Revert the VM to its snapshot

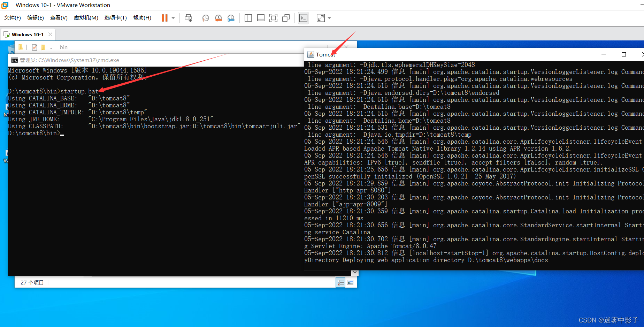219,18
